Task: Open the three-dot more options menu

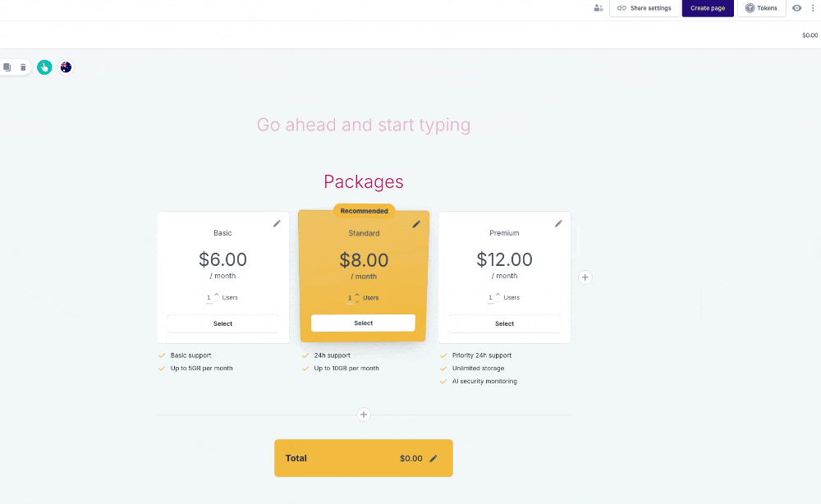Action: click(810, 8)
